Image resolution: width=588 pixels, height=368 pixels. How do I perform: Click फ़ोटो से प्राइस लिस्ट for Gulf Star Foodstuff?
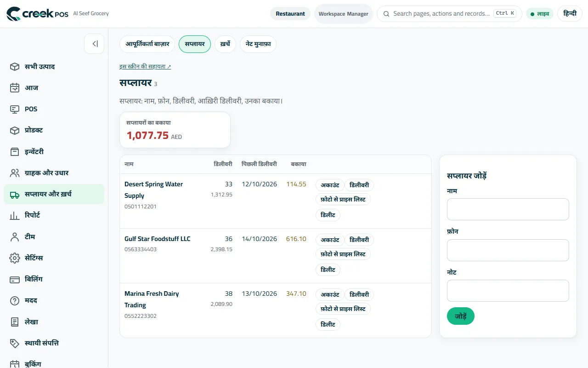[343, 254]
